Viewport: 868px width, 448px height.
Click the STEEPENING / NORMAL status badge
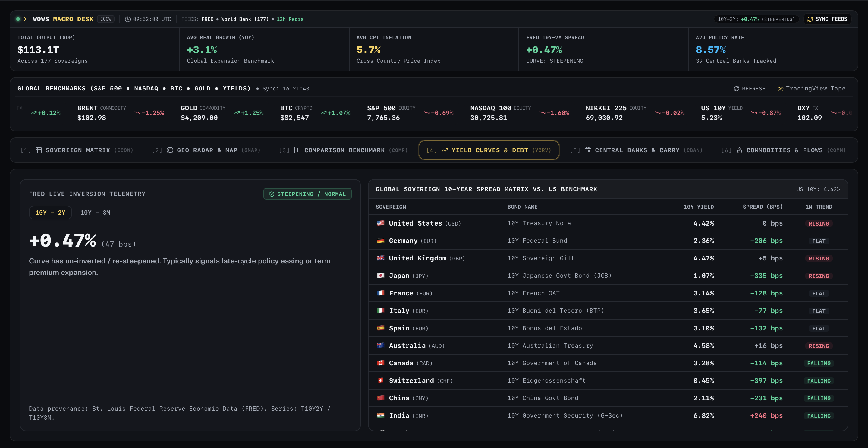click(307, 194)
